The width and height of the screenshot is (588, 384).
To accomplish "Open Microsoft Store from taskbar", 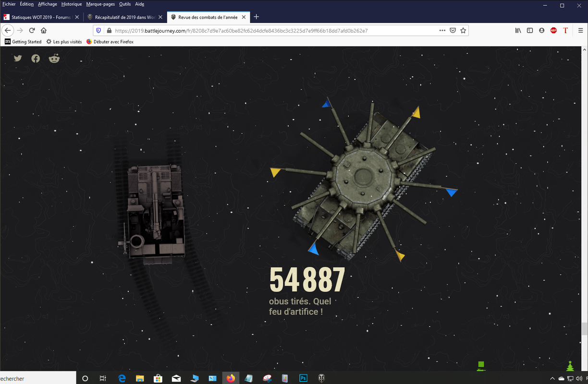I will point(158,378).
